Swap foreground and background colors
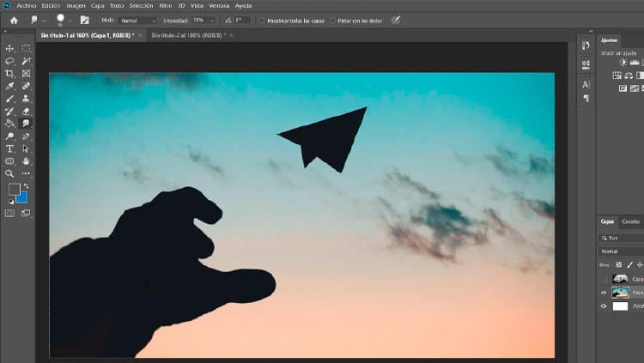Viewport: 644px width, 363px height. (x=27, y=186)
